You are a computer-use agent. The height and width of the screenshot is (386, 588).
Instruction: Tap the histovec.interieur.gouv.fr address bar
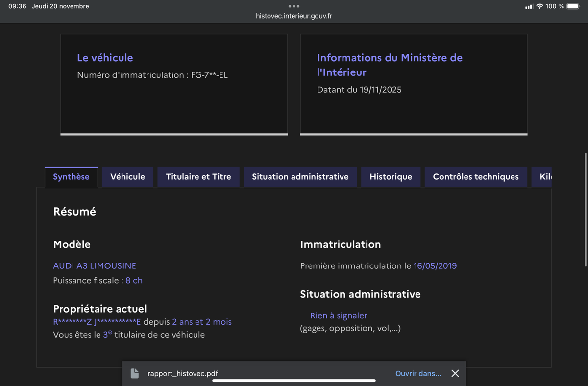pos(294,16)
